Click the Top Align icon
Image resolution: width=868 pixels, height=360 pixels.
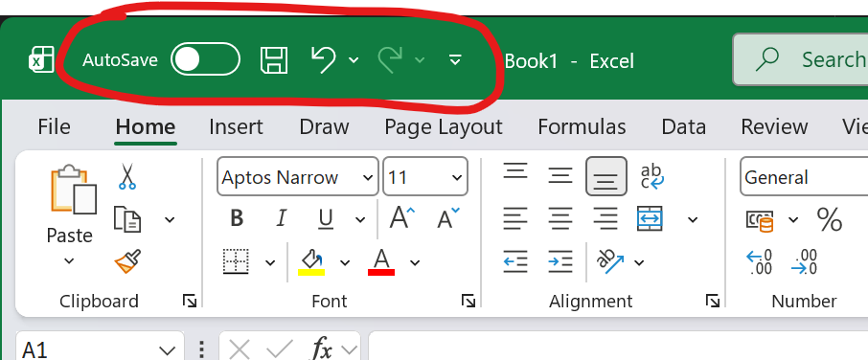[x=515, y=171]
